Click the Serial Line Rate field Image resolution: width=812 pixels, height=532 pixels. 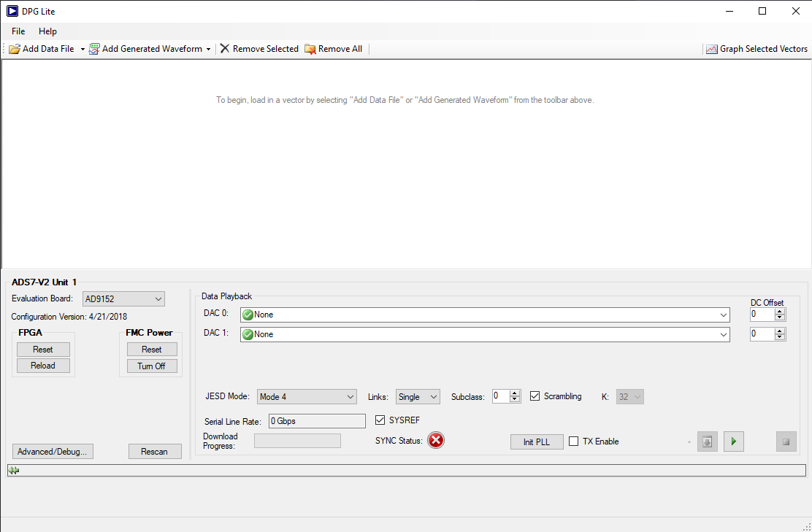click(317, 421)
